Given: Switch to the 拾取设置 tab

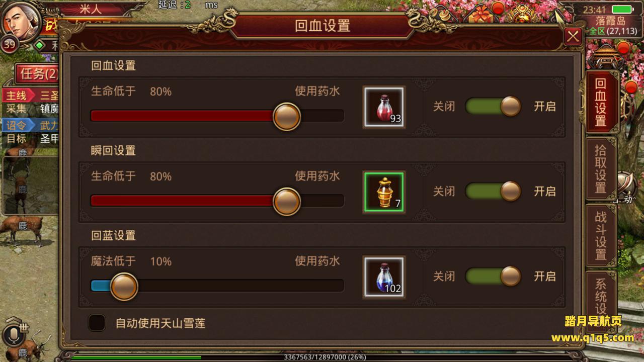Looking at the screenshot, I should click(601, 168).
